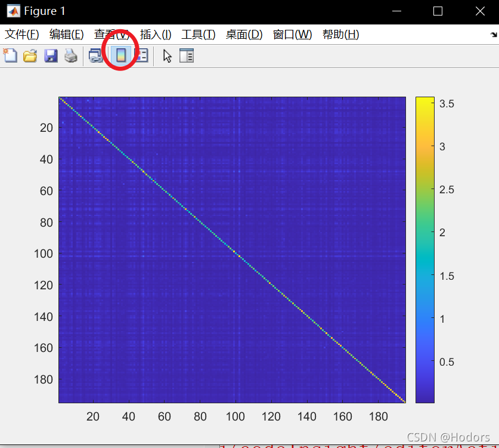Screen dimensions: 499x448
Task: Insert a legend using the legend toolbar icon
Action: (x=141, y=55)
